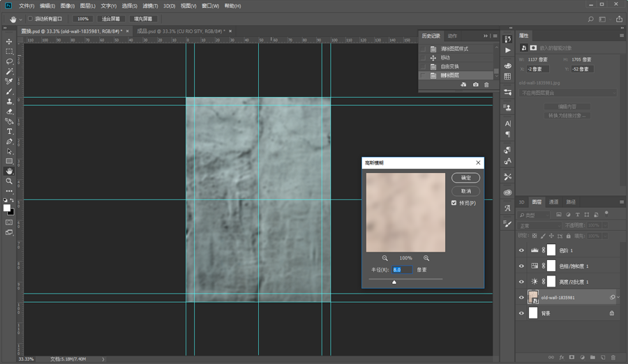Image resolution: width=628 pixels, height=364 pixels.
Task: Select the Pen tool
Action: point(10,141)
